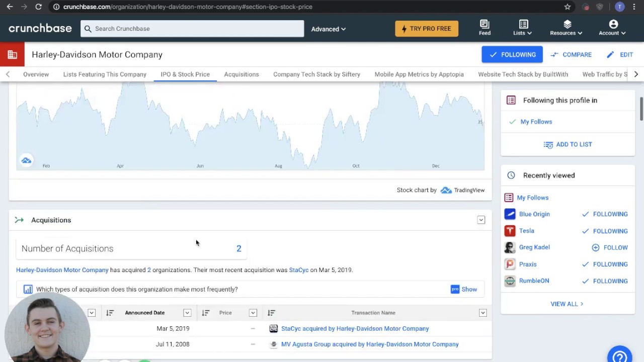
Task: Go back with the browser back arrow
Action: click(10, 7)
